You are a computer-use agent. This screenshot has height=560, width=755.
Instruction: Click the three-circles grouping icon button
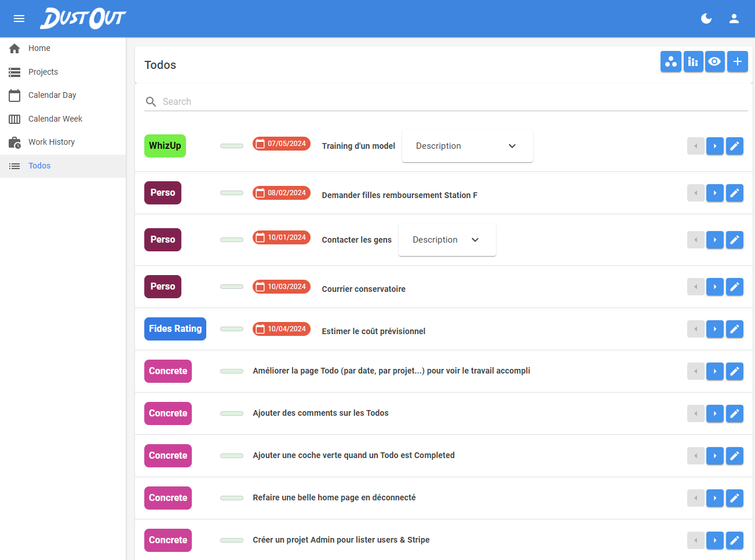point(670,61)
